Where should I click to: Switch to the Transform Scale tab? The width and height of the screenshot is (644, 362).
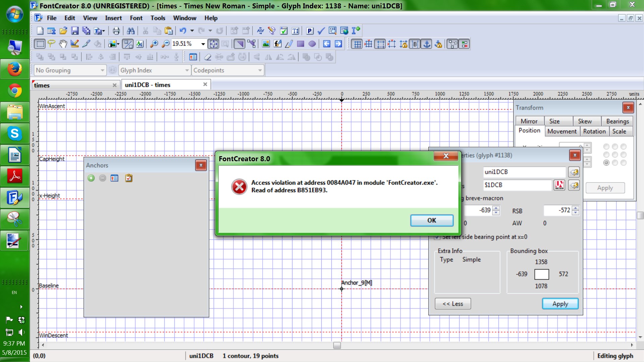tap(619, 131)
